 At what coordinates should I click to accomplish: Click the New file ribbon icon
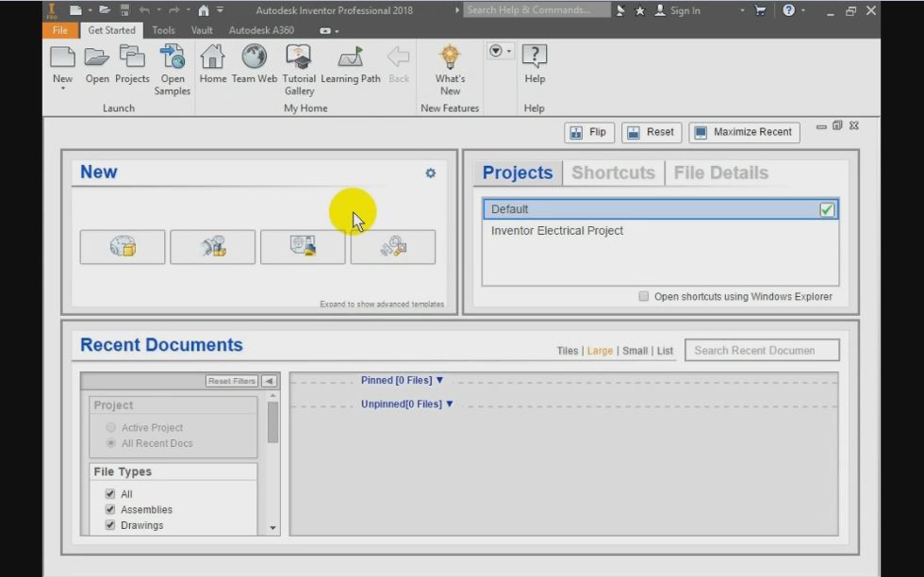tap(62, 58)
